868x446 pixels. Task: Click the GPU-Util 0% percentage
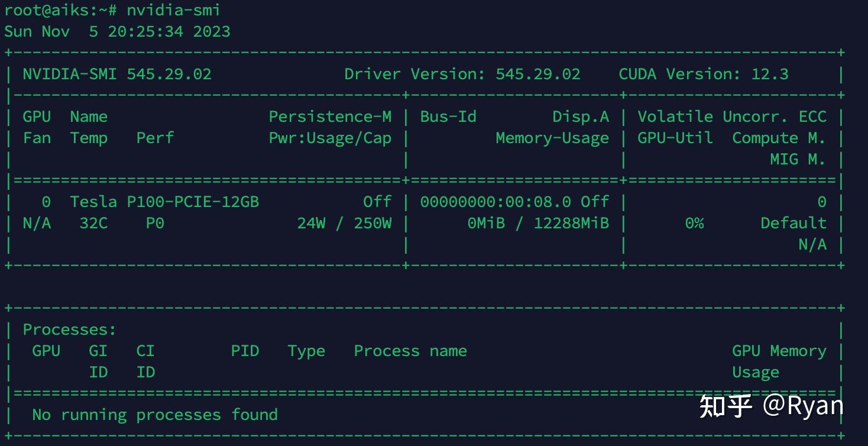coord(694,222)
